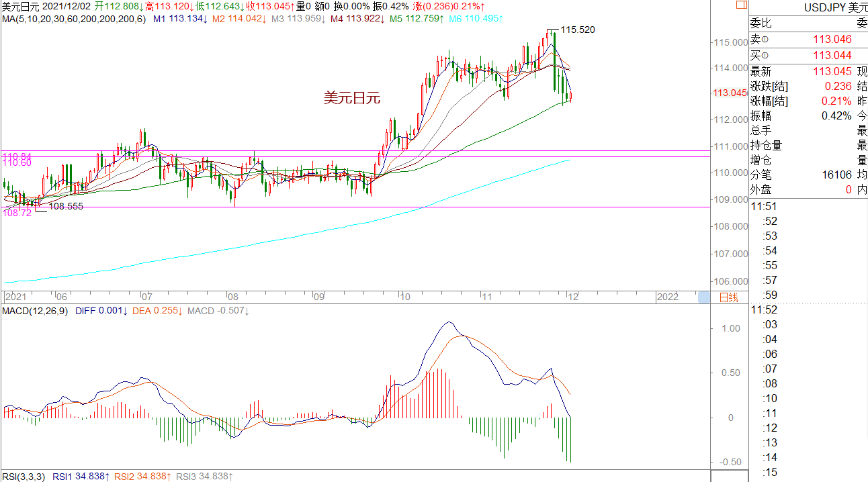Click the 开112.808 open price in header
The height and width of the screenshot is (482, 868).
point(120,6)
